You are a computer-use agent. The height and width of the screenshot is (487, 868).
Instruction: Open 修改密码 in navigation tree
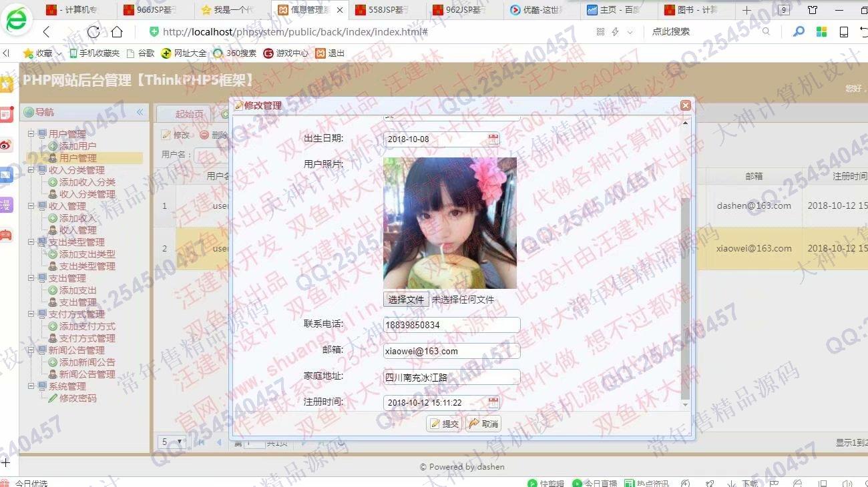[77, 398]
